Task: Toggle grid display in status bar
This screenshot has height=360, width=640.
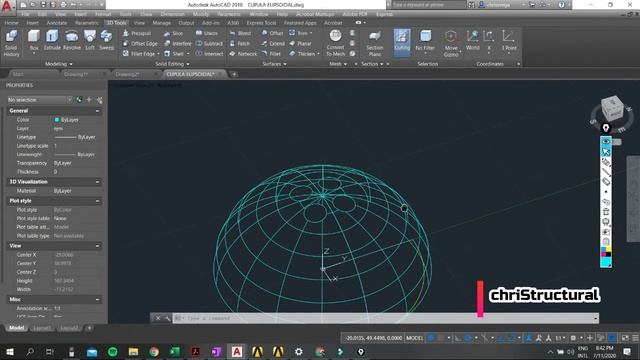Action: tap(431, 338)
